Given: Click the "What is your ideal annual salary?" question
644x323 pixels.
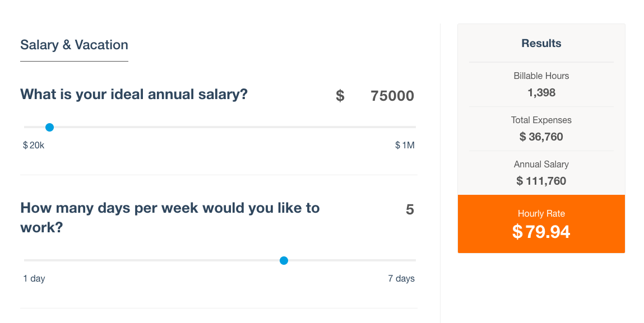Looking at the screenshot, I should point(134,94).
